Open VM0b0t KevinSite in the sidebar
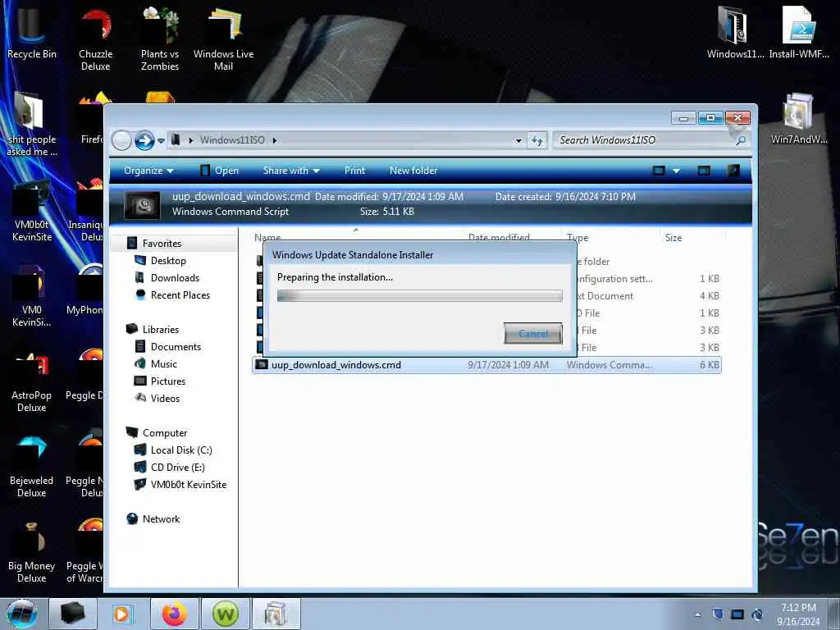 [x=189, y=484]
